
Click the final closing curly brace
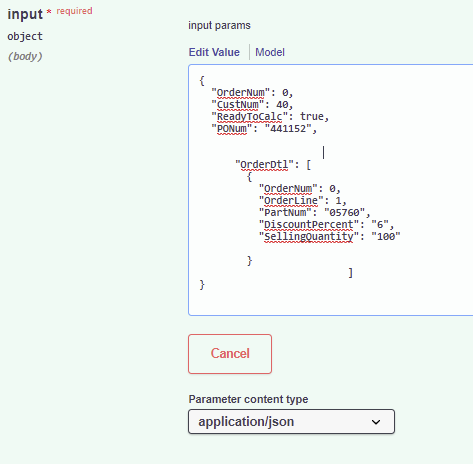coord(202,285)
